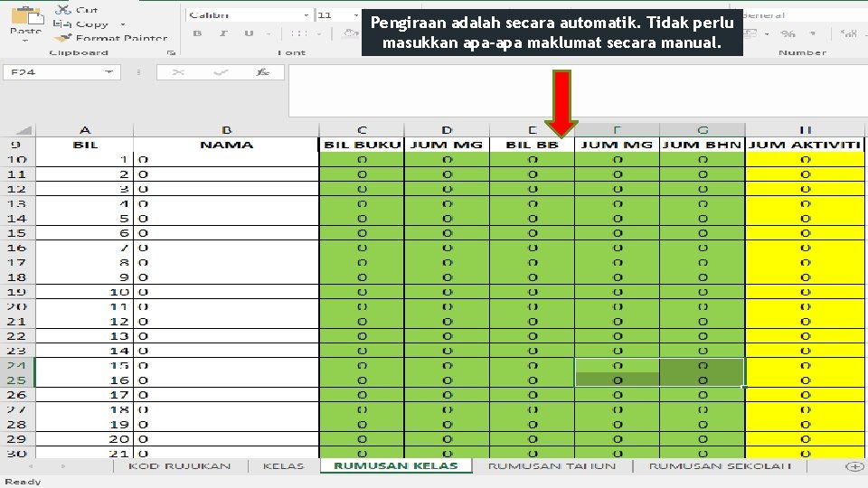Select row 10 header
868x488 pixels.
click(x=17, y=159)
